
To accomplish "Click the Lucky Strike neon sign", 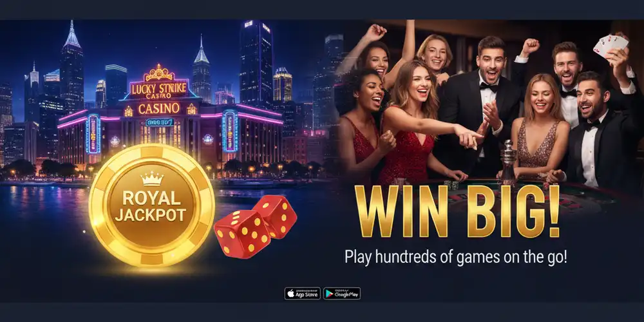I will (x=158, y=90).
